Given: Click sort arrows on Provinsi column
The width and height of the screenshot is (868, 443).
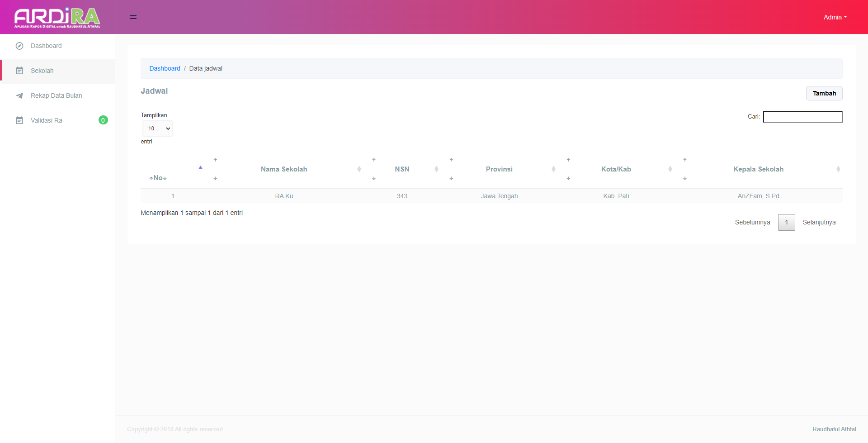Looking at the screenshot, I should tap(553, 169).
